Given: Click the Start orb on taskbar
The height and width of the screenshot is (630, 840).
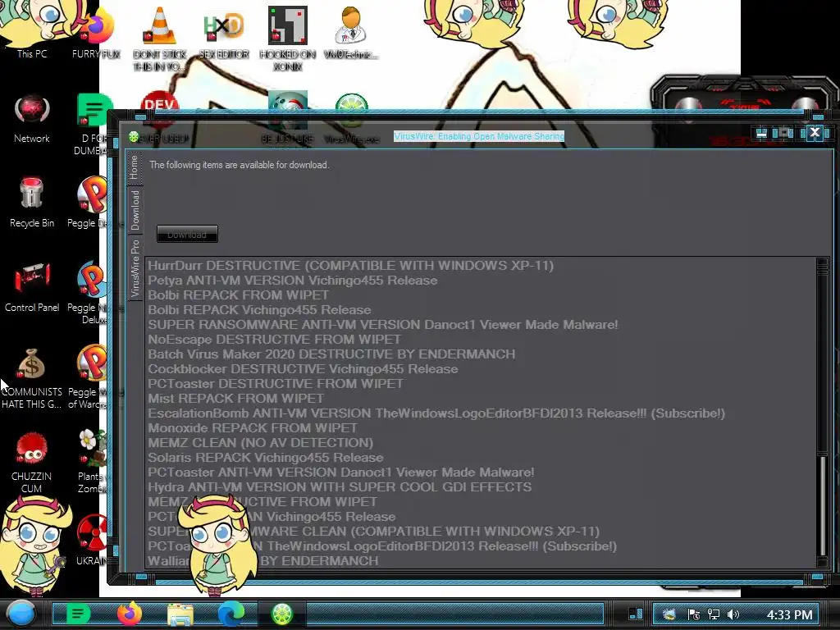Looking at the screenshot, I should coord(21,614).
